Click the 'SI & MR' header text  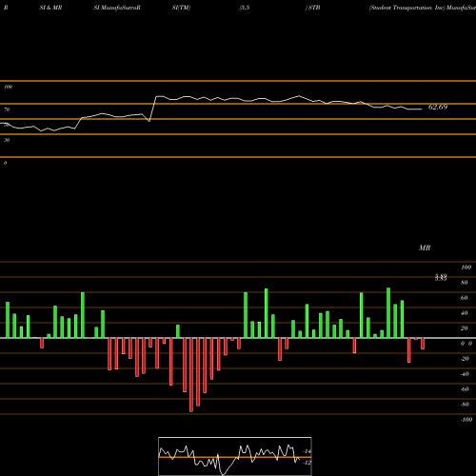(x=50, y=8)
